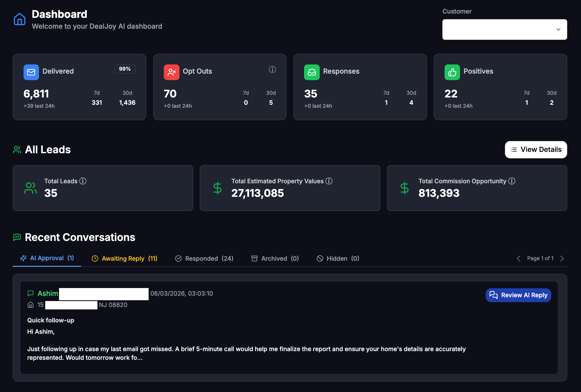Click the Recent Conversations chat bubble icon

[17, 237]
